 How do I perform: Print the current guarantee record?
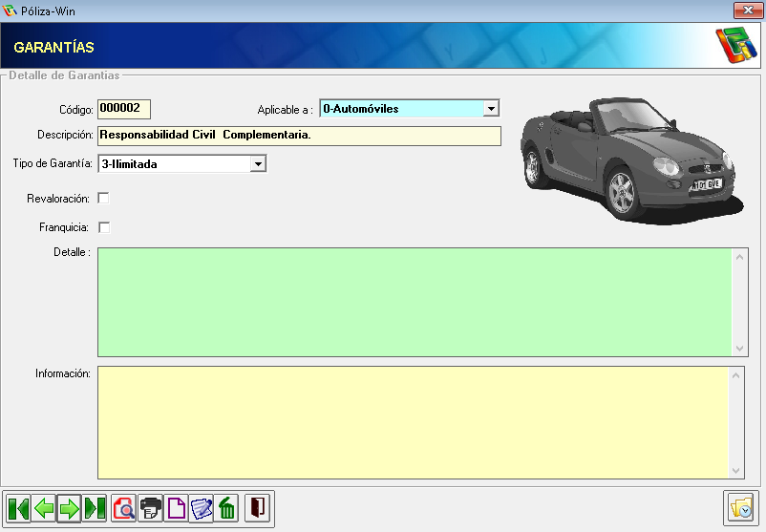[x=151, y=508]
